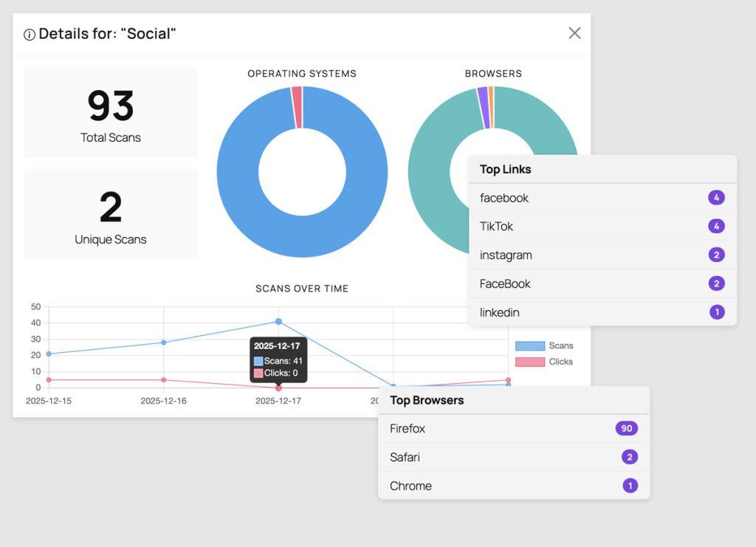This screenshot has height=547, width=756.
Task: Click the Firefox count badge 90
Action: click(x=626, y=429)
